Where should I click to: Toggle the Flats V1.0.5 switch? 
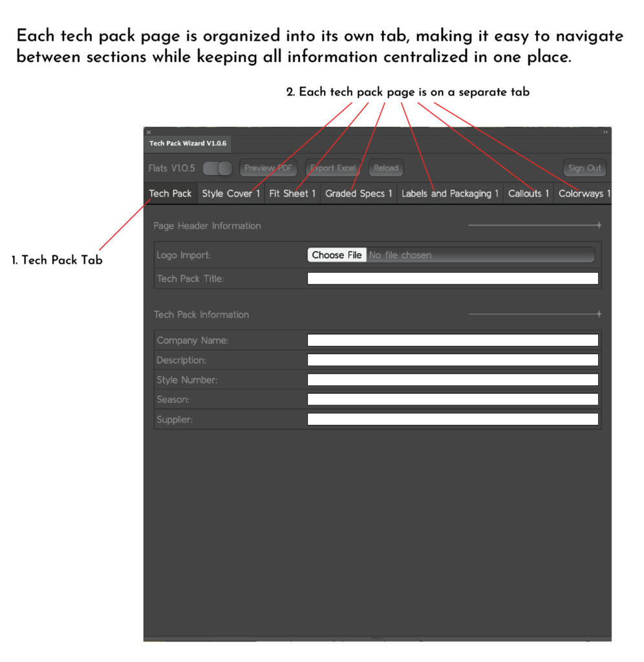point(217,168)
